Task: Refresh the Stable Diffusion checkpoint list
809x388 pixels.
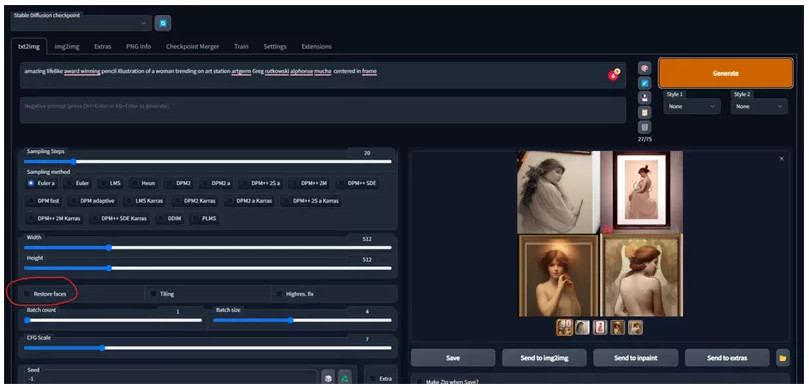Action: pyautogui.click(x=163, y=23)
